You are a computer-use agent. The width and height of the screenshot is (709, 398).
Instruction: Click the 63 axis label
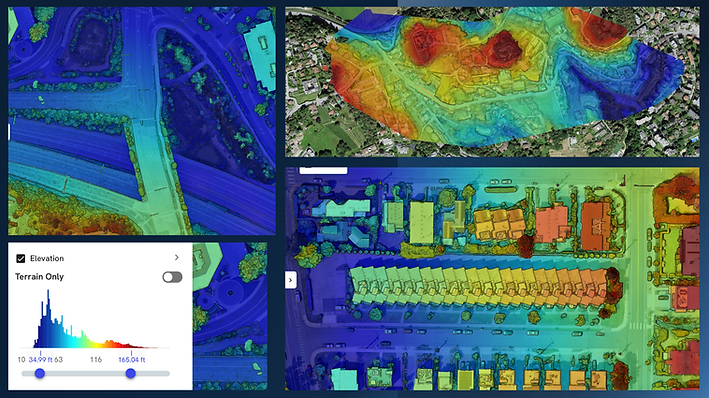click(58, 360)
